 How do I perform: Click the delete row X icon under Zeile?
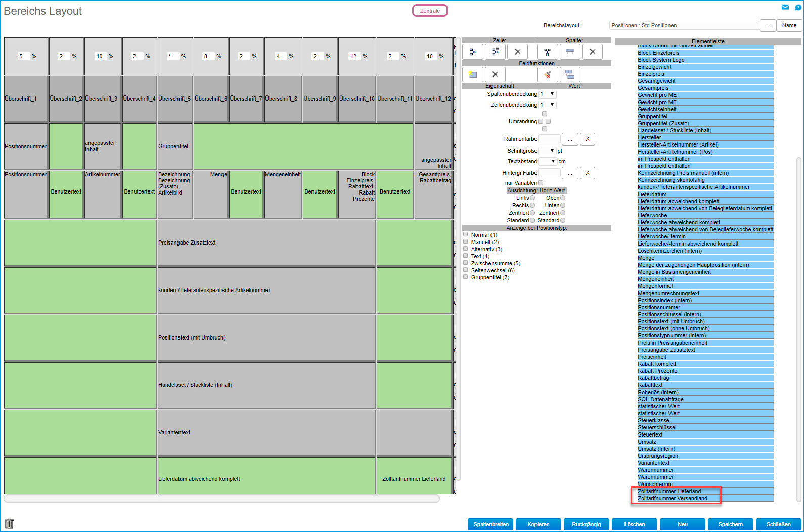(x=517, y=52)
